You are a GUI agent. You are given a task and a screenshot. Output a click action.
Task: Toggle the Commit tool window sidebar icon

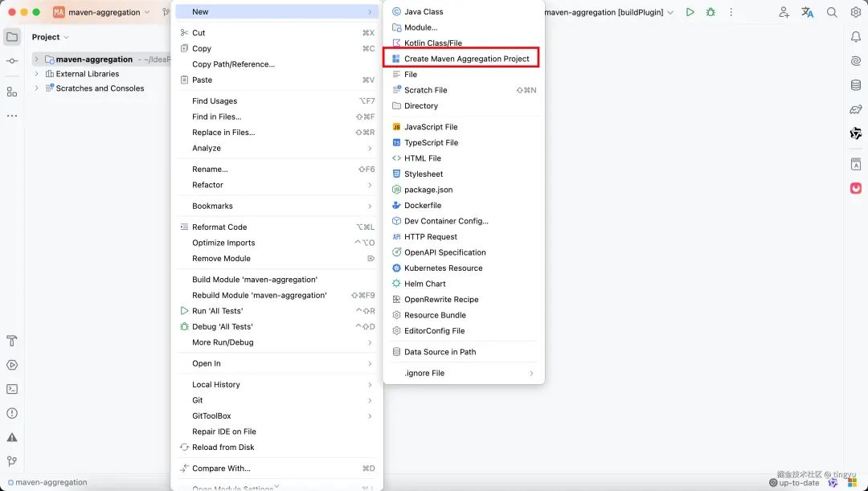[12, 60]
